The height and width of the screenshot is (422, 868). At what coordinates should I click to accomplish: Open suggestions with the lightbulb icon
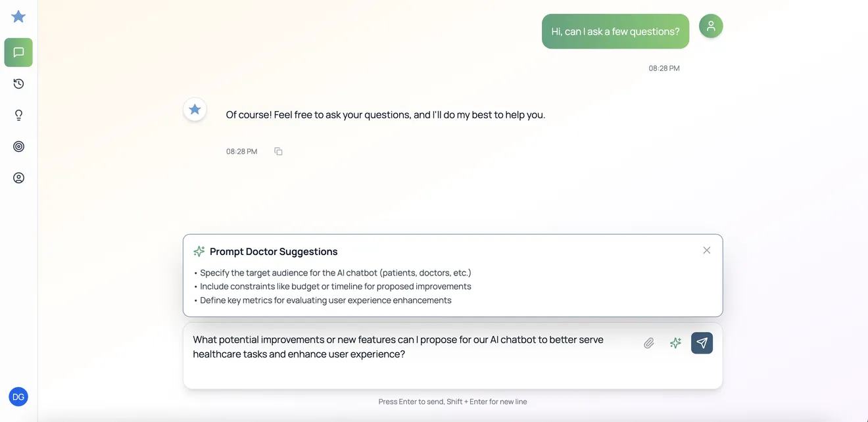click(18, 114)
